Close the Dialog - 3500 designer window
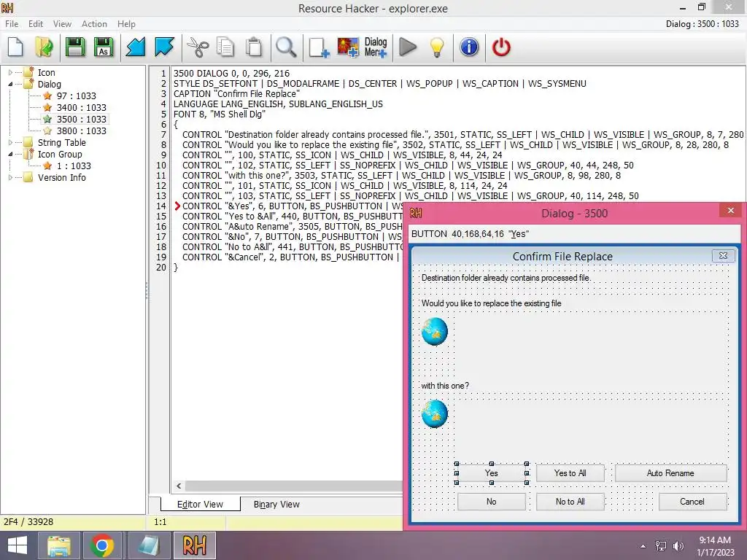This screenshot has height=560, width=747. pos(731,211)
